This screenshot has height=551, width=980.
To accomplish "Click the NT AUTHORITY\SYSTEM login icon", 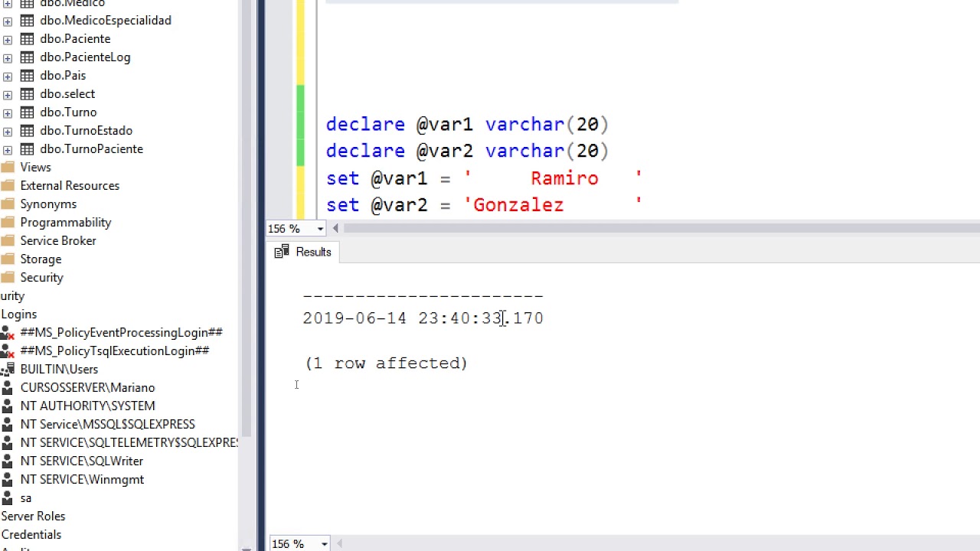I will tap(8, 406).
